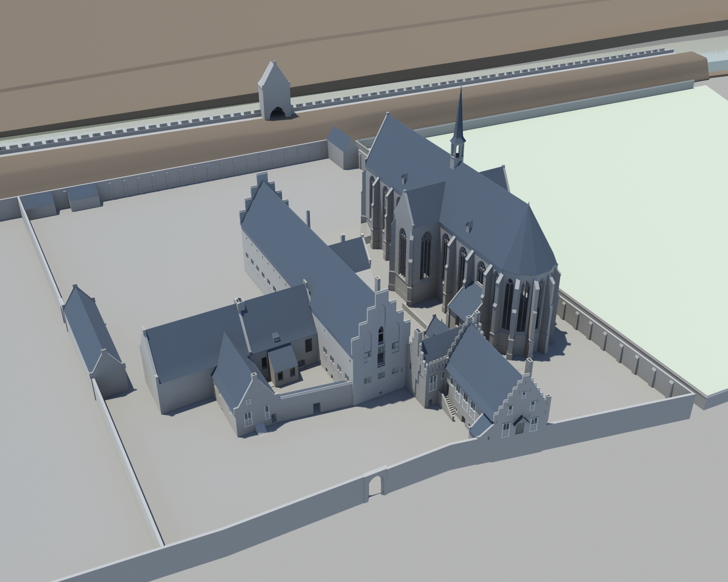Select the tip of the church spire
The width and height of the screenshot is (728, 582).
460,91
